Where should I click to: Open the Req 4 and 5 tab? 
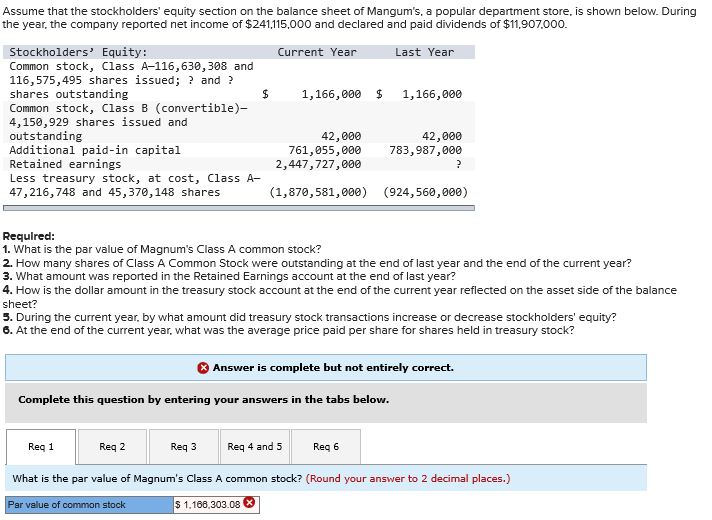[x=255, y=446]
